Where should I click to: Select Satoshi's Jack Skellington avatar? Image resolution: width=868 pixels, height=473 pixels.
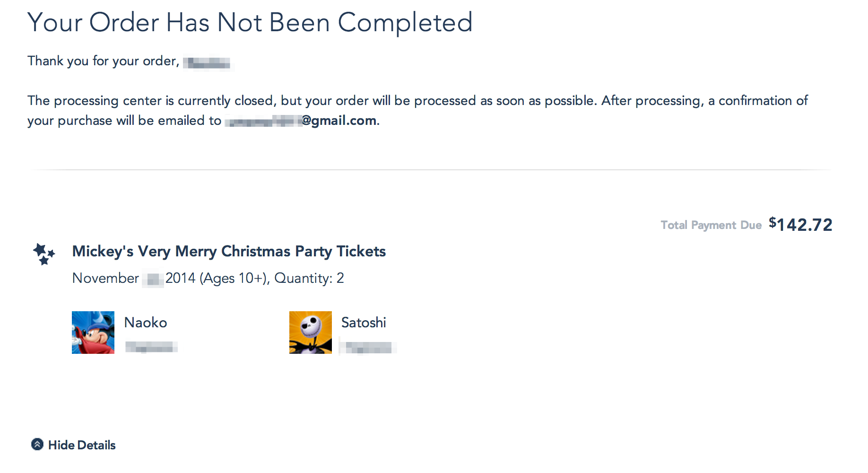pyautogui.click(x=311, y=333)
